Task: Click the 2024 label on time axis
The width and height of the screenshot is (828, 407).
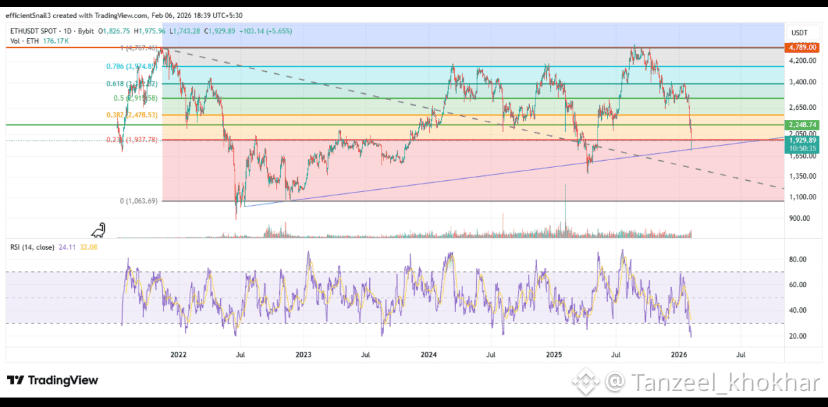Action: tap(428, 354)
